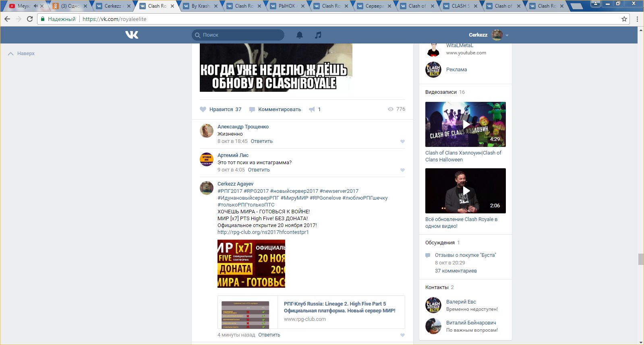Like the post with heart icon
644x345 pixels.
203,109
